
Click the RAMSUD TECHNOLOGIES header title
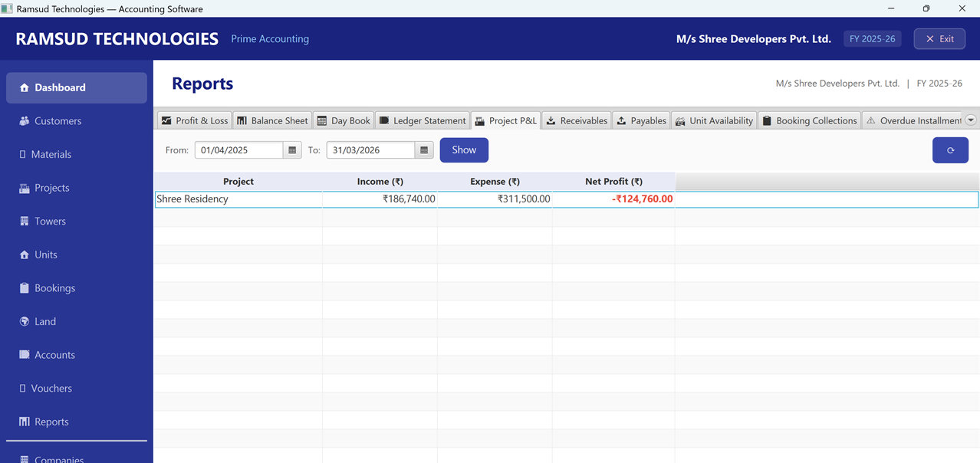[x=117, y=39]
